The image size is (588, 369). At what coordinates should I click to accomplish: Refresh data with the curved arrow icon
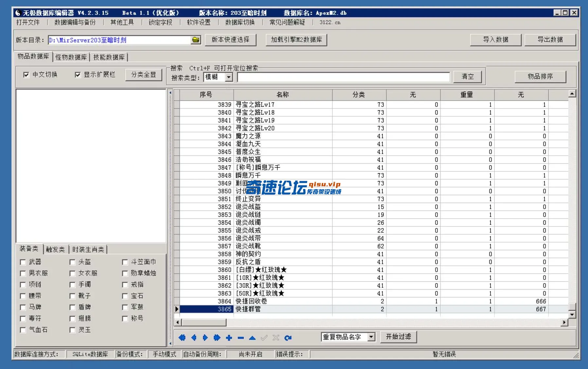pos(288,338)
